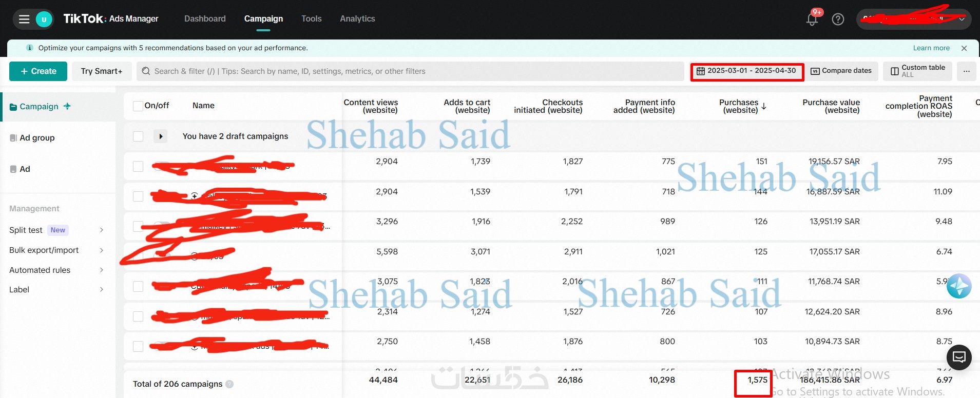Switch to the Analytics tab

point(357,18)
